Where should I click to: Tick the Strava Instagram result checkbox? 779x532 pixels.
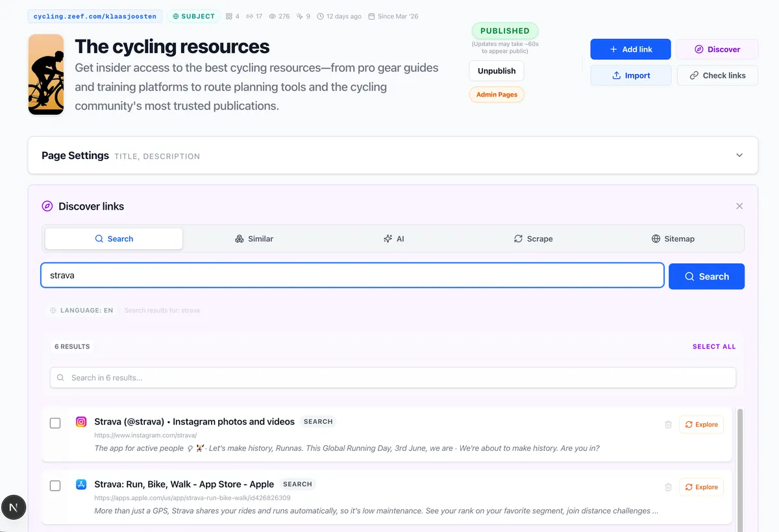pyautogui.click(x=55, y=423)
